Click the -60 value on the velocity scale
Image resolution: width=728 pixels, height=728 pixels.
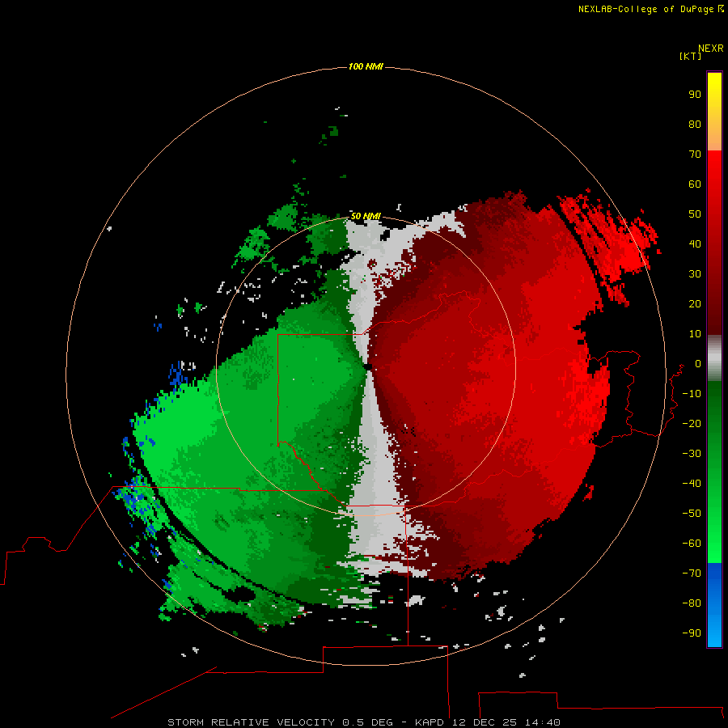point(692,544)
